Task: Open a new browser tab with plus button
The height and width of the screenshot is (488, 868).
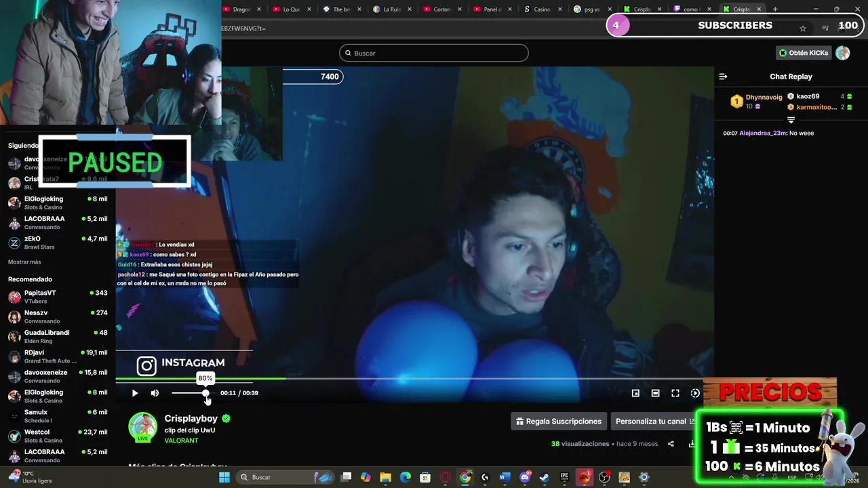Action: click(775, 9)
